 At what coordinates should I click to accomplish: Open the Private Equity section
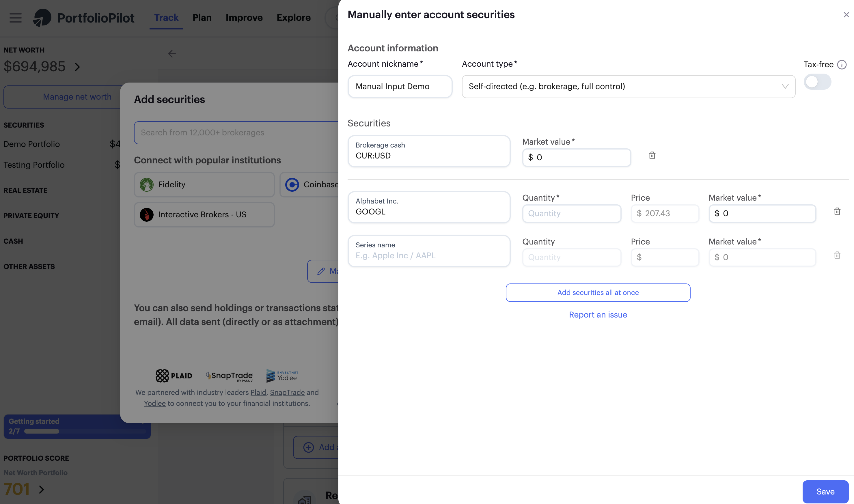click(x=31, y=216)
